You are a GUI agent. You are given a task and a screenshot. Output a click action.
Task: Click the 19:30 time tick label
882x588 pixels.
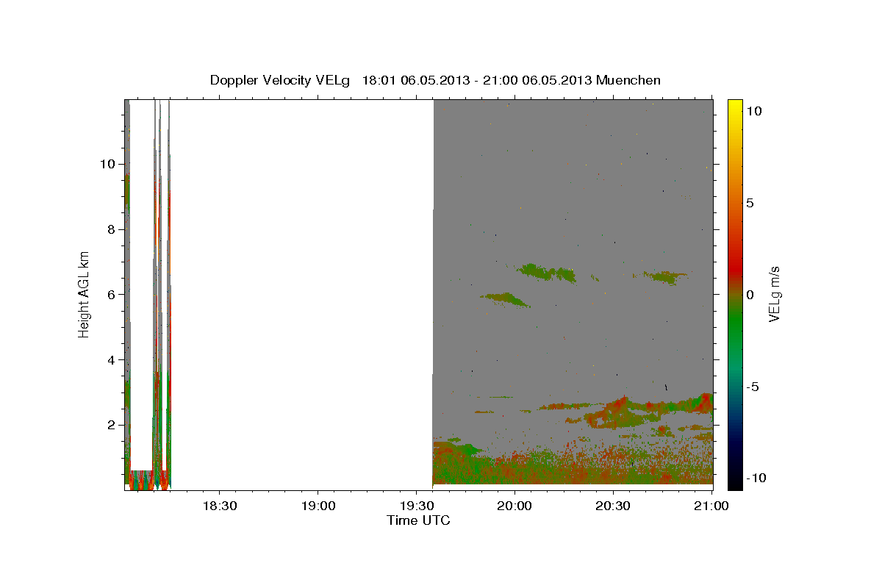pyautogui.click(x=416, y=506)
